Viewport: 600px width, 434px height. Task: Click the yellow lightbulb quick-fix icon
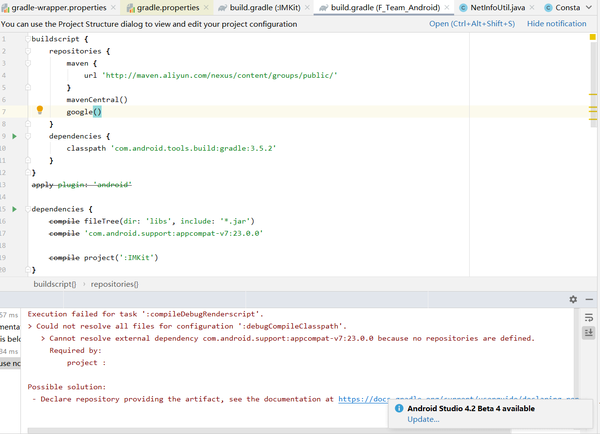pyautogui.click(x=40, y=110)
